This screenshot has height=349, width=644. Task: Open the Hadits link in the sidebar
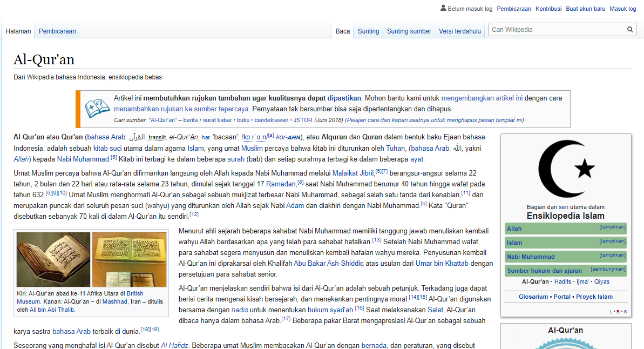pos(562,281)
